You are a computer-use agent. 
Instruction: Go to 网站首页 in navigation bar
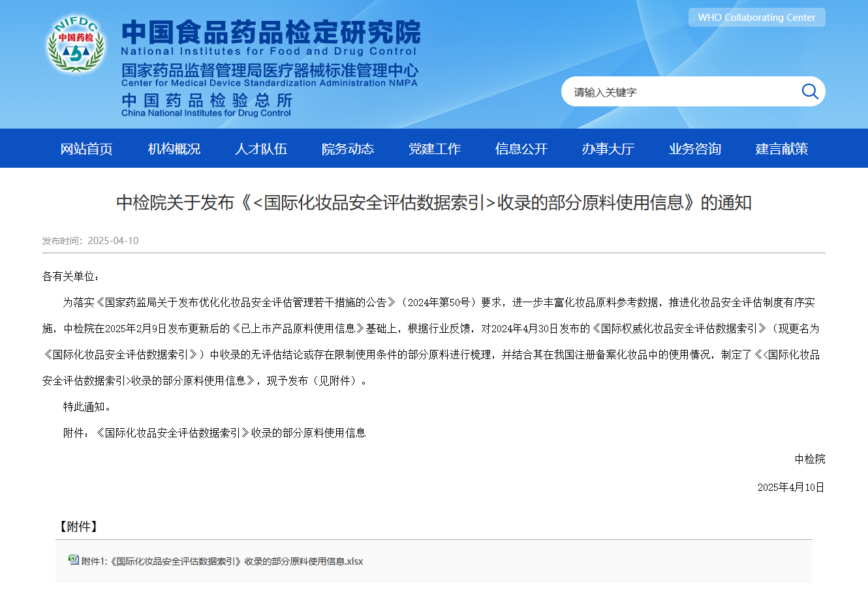tap(87, 149)
